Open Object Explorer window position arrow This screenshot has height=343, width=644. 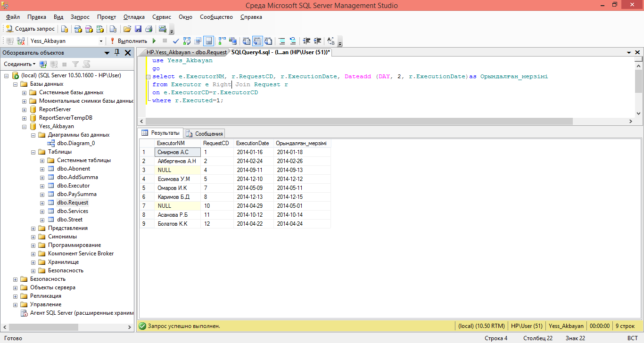(x=107, y=53)
